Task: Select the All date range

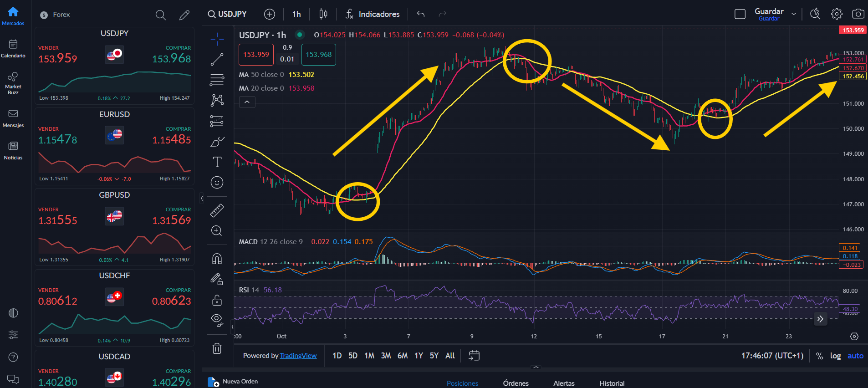Action: point(450,356)
